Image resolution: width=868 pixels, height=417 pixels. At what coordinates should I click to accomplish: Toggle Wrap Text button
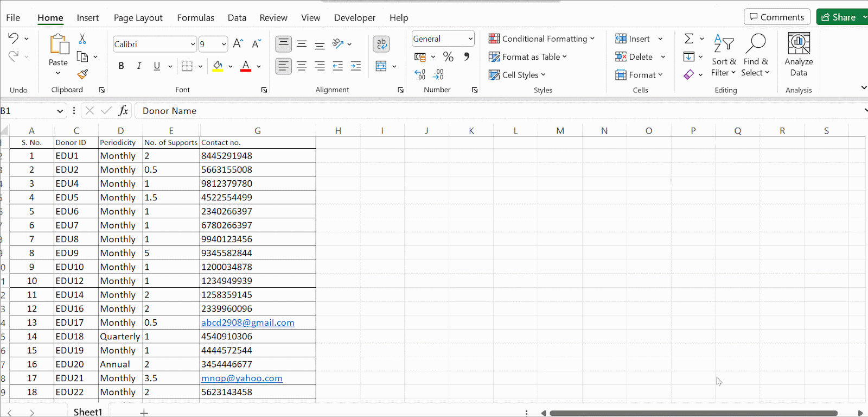pyautogui.click(x=381, y=44)
